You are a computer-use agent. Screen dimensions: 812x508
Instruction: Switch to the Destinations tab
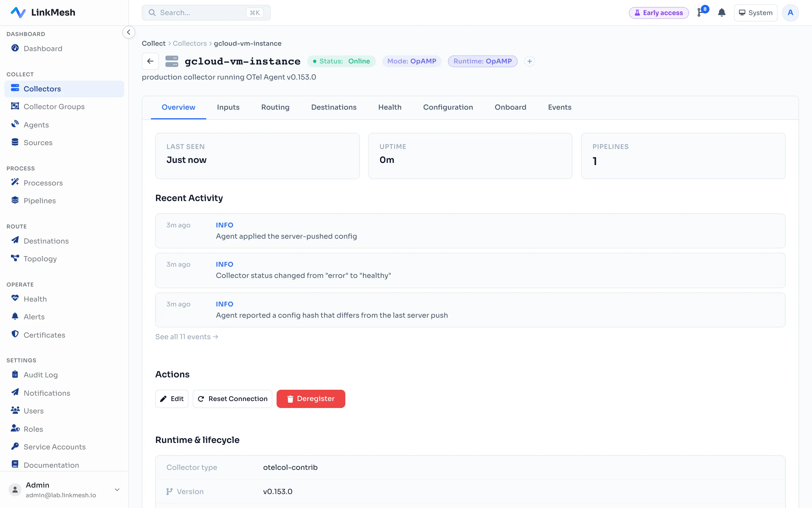tap(334, 107)
